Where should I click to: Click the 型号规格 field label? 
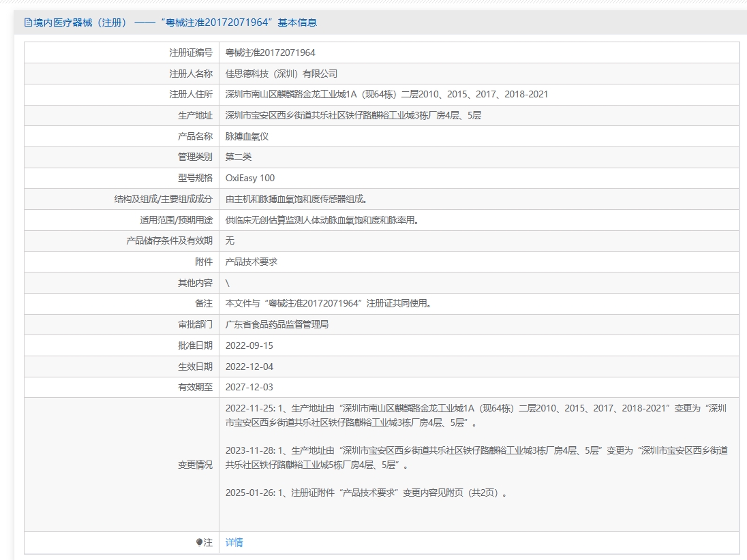click(x=196, y=178)
